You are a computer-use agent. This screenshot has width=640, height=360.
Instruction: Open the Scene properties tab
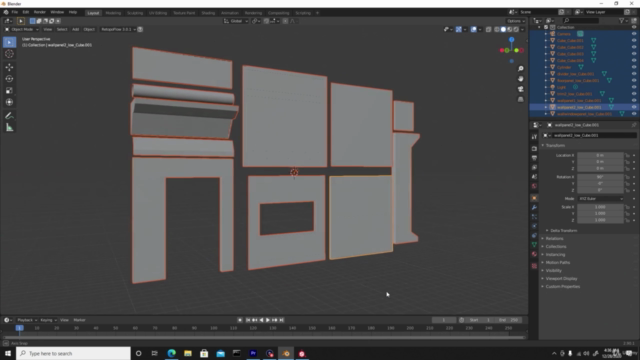[534, 177]
